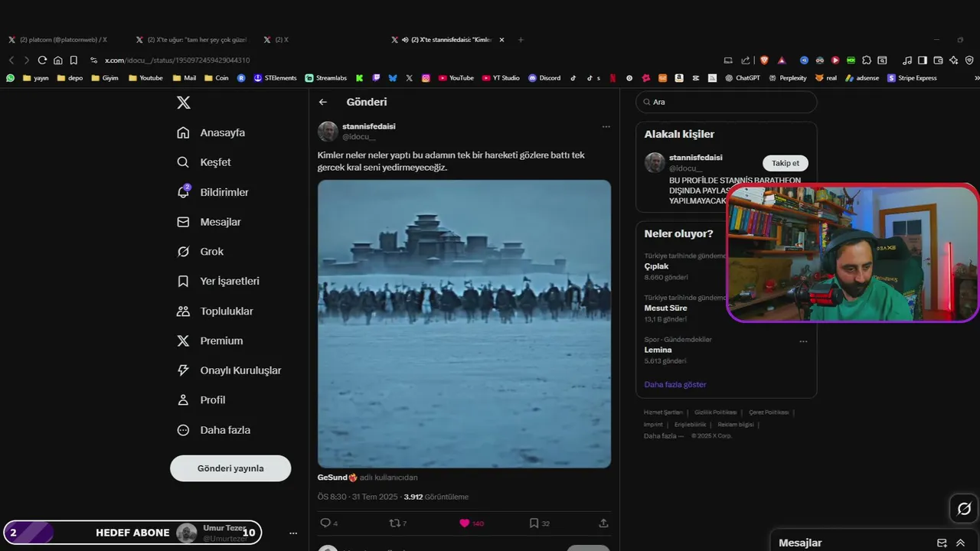Open trending topic Lemina
980x551 pixels.
pyautogui.click(x=658, y=350)
